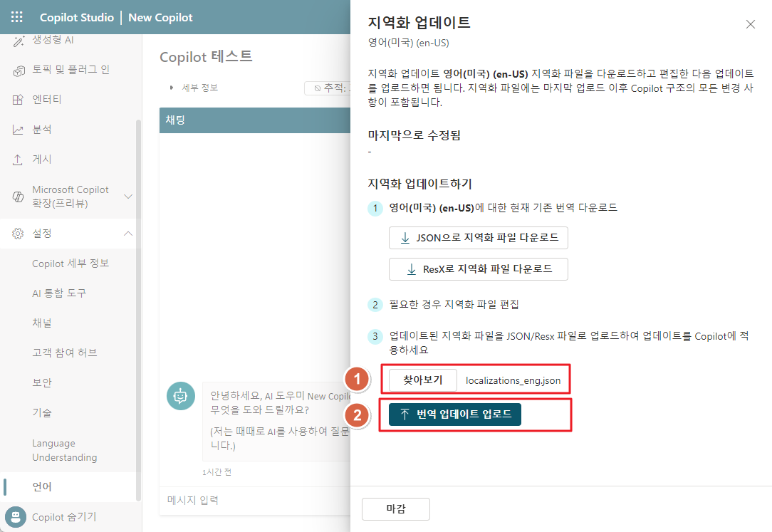This screenshot has width=772, height=532.
Task: Click the settings gear icon
Action: tap(18, 234)
